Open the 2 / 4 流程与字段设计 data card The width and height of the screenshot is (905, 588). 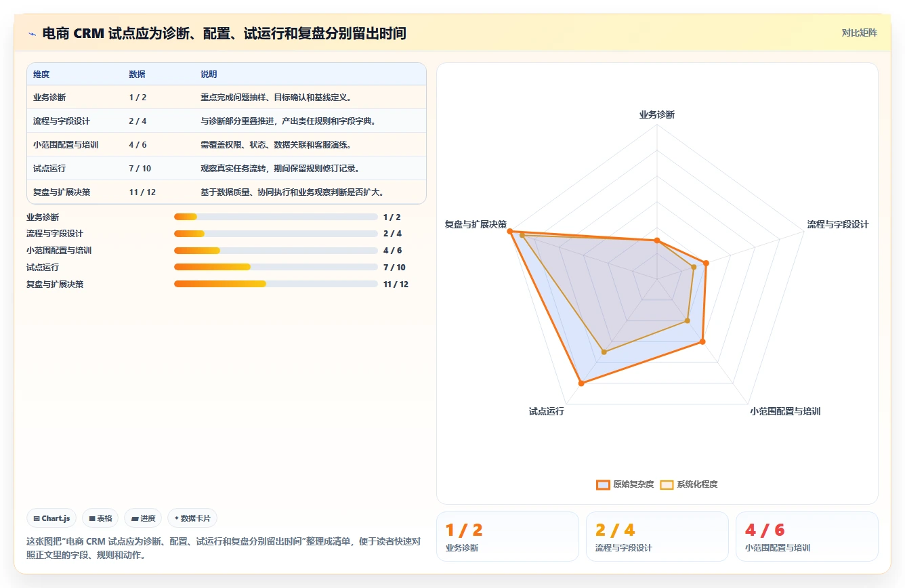[657, 537]
